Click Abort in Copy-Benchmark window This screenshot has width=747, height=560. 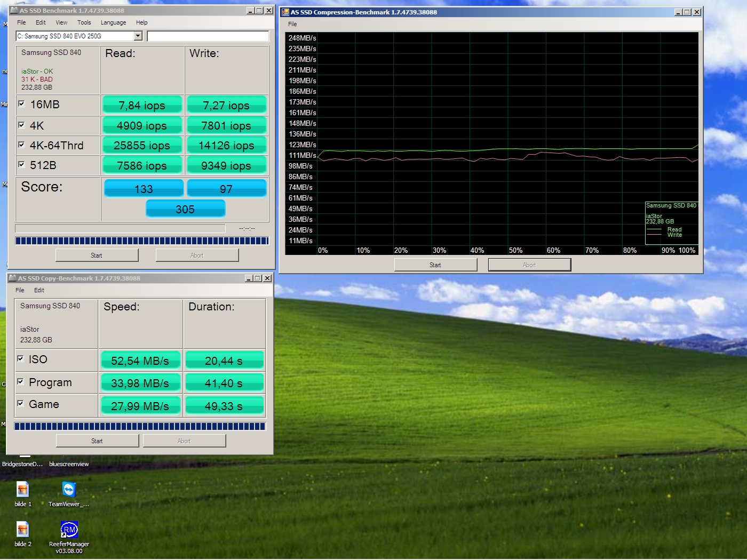tap(184, 441)
